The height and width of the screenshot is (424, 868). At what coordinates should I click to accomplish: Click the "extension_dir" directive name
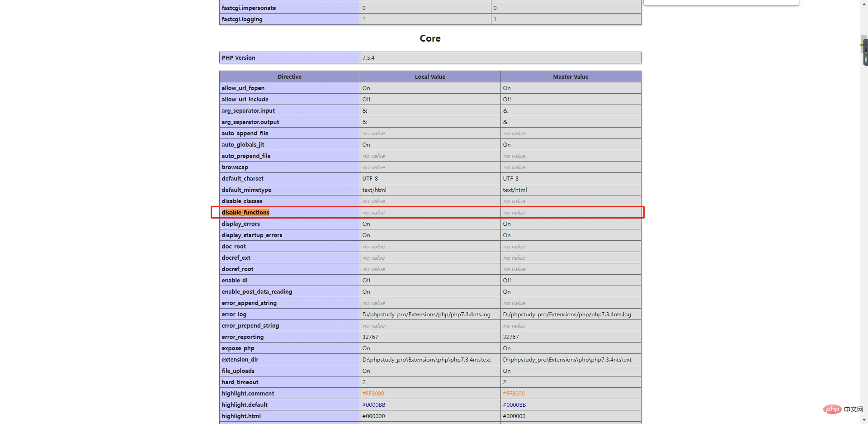tap(240, 360)
